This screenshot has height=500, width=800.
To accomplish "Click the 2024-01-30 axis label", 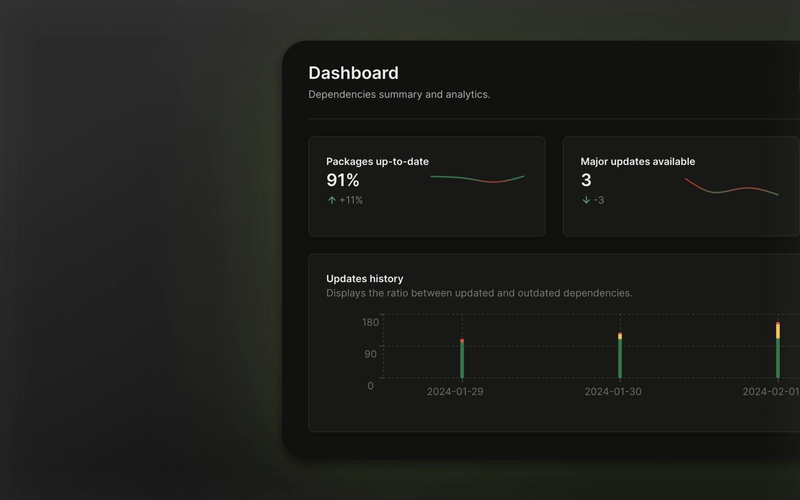I will tap(613, 392).
